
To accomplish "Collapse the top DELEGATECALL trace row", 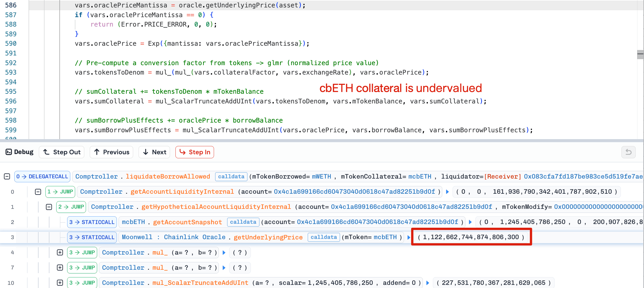I will [x=7, y=177].
